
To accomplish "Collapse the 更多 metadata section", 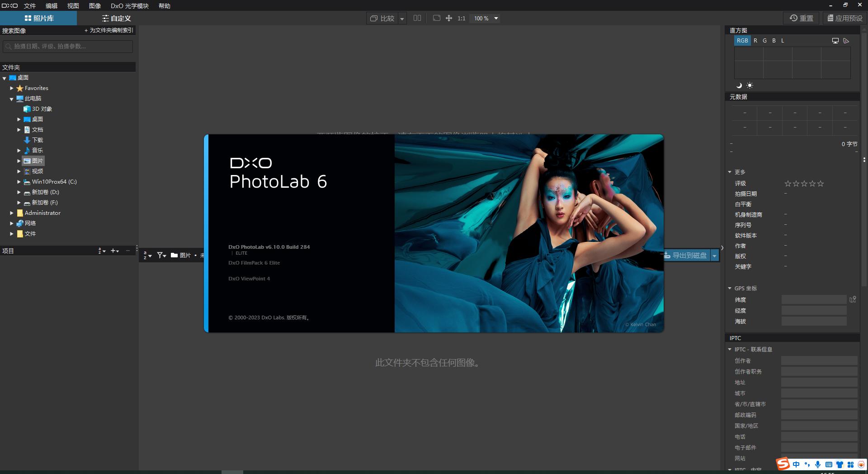I will pyautogui.click(x=730, y=172).
